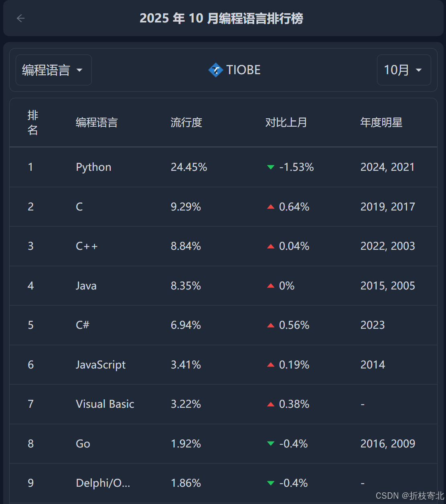The height and width of the screenshot is (504, 446).
Task: Click the 3.22% popularity value
Action: 186,404
